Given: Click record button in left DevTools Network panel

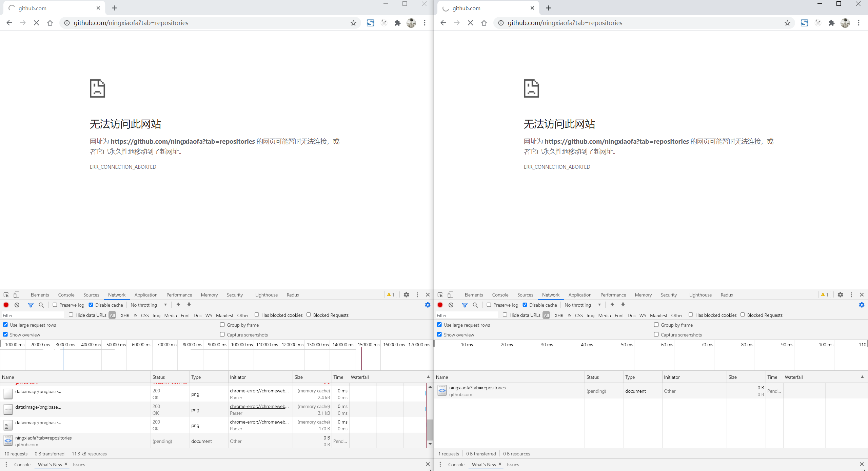Looking at the screenshot, I should click(x=6, y=305).
